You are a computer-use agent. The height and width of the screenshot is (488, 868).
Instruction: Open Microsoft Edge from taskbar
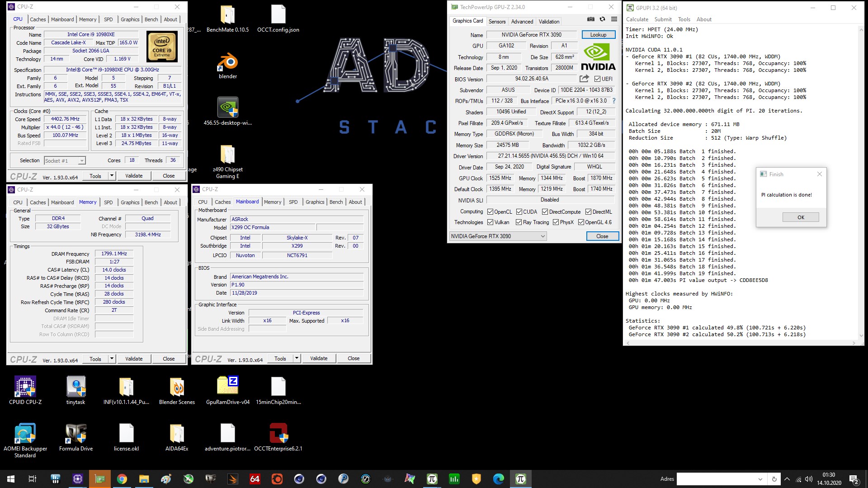pyautogui.click(x=498, y=479)
